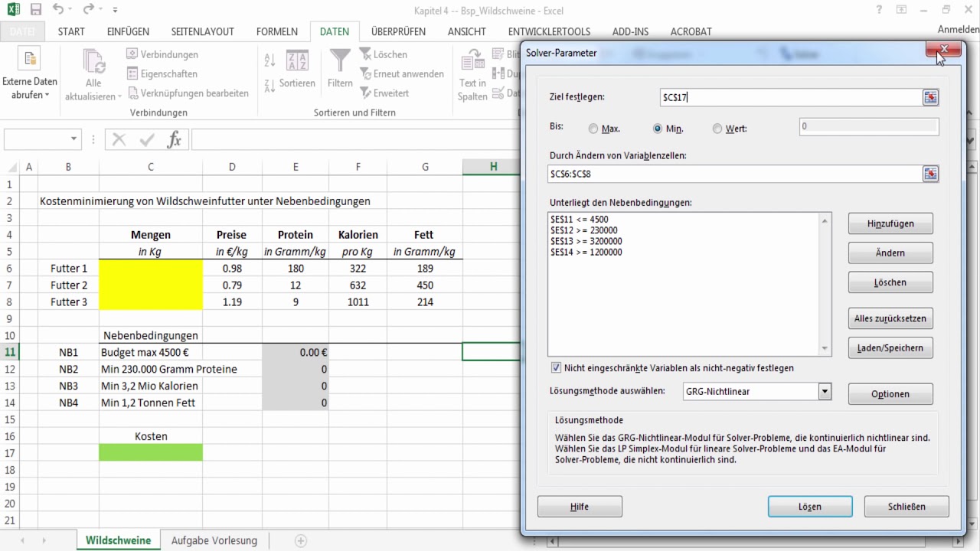Click Verknüpfungen bearbeiten
980x551 pixels.
coord(188,93)
